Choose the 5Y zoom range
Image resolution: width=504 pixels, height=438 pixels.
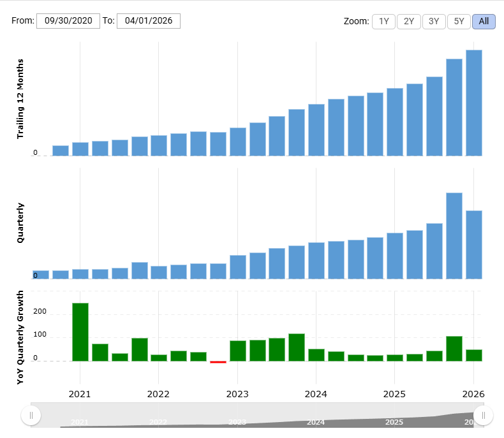(x=459, y=22)
